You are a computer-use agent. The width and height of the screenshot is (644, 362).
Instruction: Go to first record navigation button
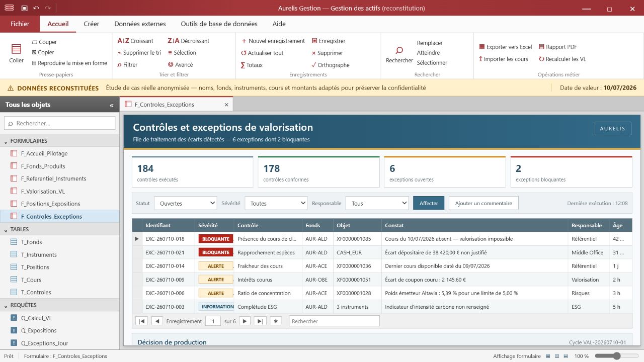142,321
